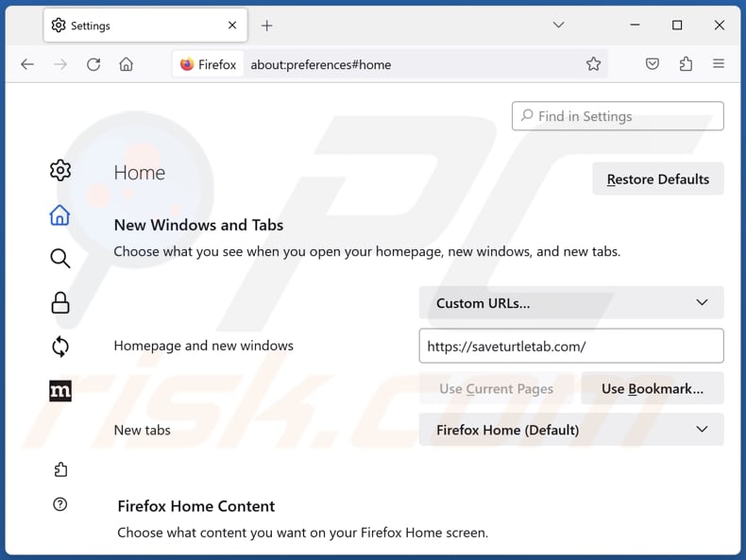
Task: Open the list all tabs chevron
Action: pyautogui.click(x=559, y=25)
